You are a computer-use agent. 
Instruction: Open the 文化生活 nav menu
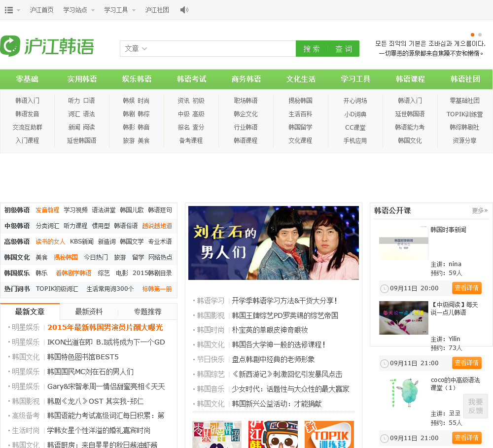click(x=301, y=79)
